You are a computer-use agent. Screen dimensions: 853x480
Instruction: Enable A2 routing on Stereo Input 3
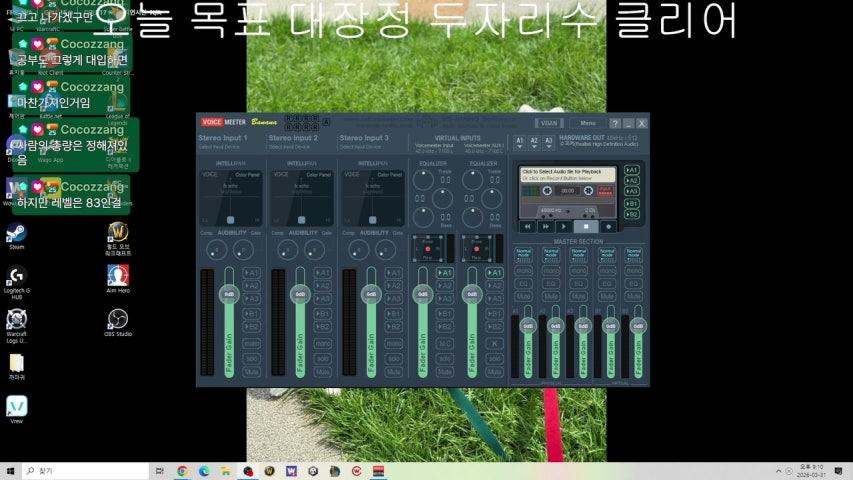(394, 285)
